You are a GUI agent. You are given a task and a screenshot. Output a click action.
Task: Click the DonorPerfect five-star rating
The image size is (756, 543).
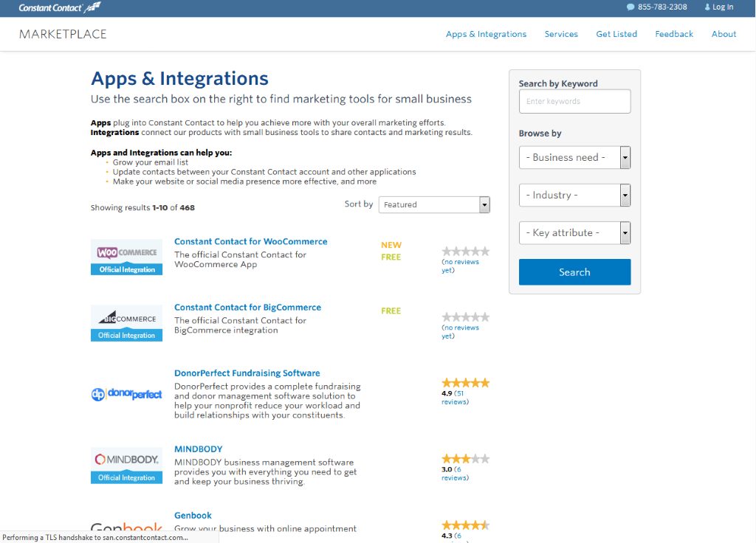coord(465,383)
